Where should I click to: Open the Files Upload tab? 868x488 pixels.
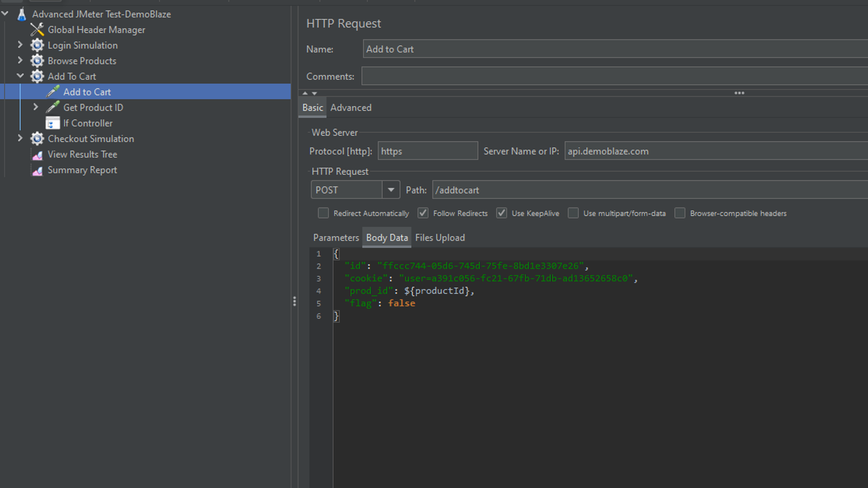tap(440, 237)
